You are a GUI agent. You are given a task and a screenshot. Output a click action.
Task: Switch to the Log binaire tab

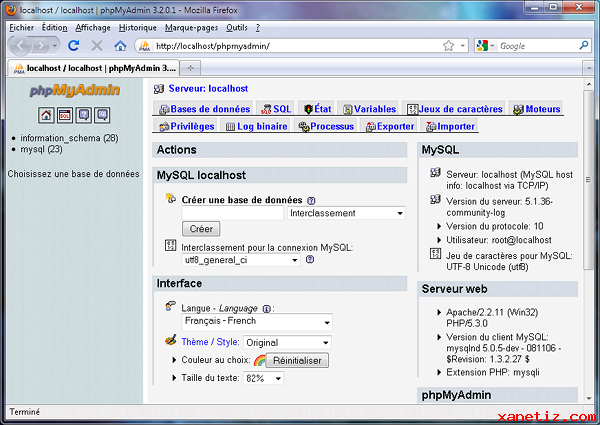(256, 126)
